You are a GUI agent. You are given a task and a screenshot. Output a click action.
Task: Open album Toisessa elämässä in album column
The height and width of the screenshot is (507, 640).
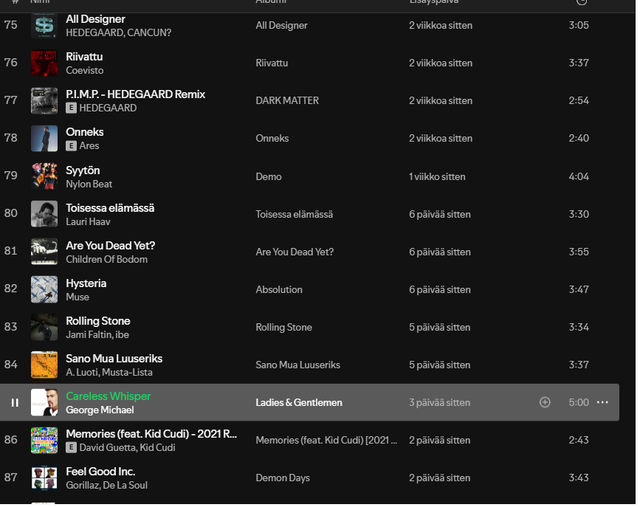pyautogui.click(x=294, y=214)
